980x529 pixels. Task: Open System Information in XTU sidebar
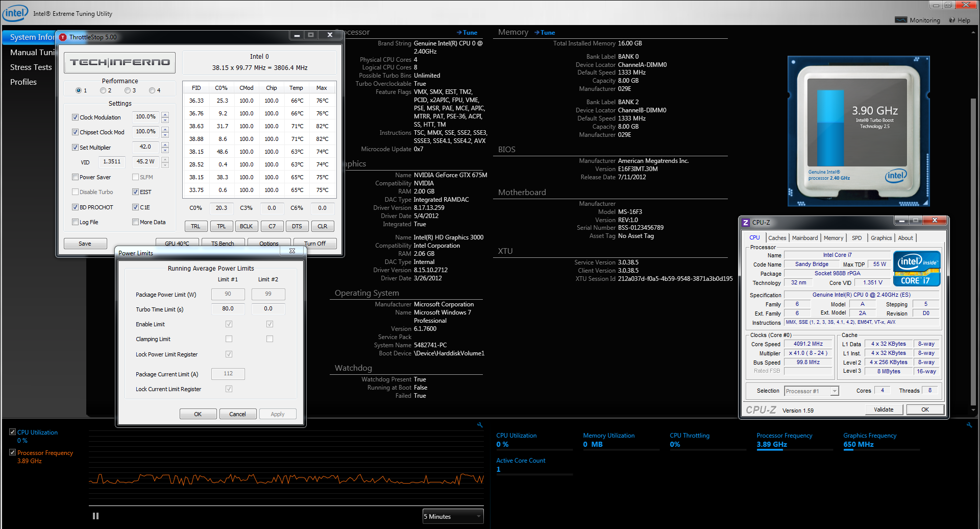pyautogui.click(x=30, y=37)
